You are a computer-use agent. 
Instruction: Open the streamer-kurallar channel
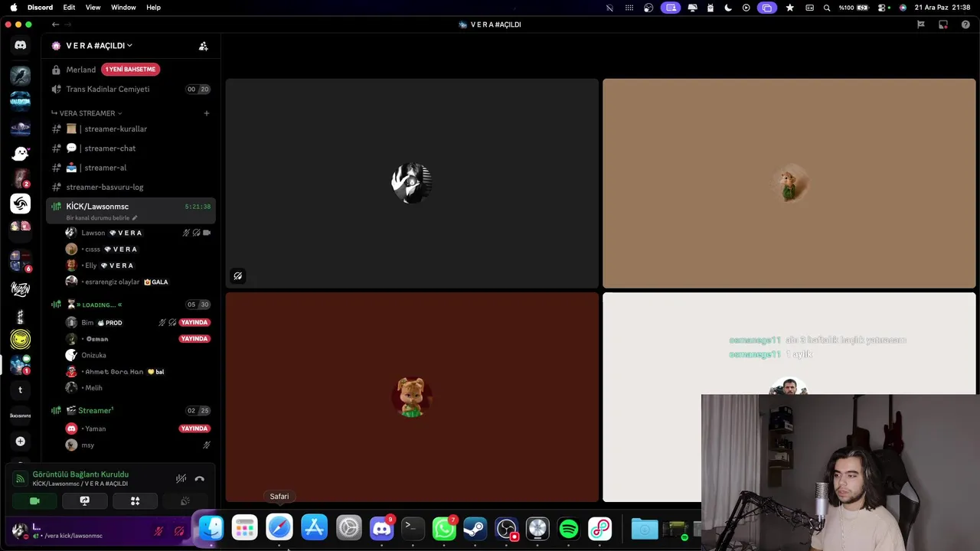131,129
